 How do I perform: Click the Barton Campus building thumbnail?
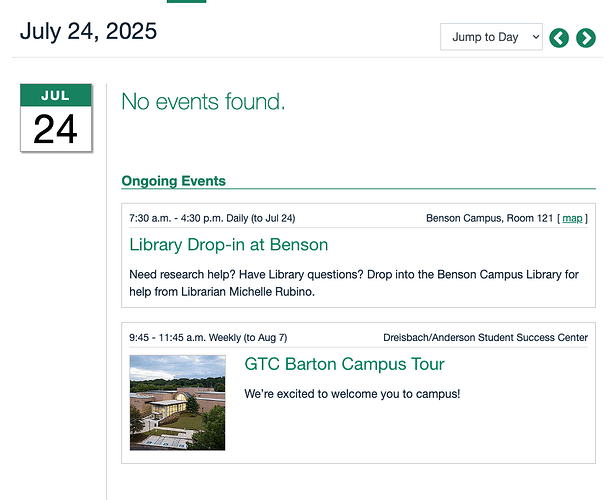tap(177, 403)
